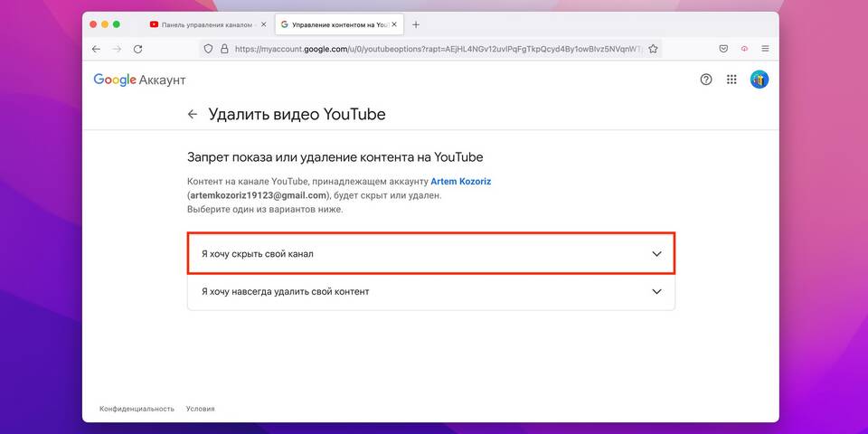This screenshot has height=434, width=868.
Task: Open the account profile avatar
Action: point(759,80)
